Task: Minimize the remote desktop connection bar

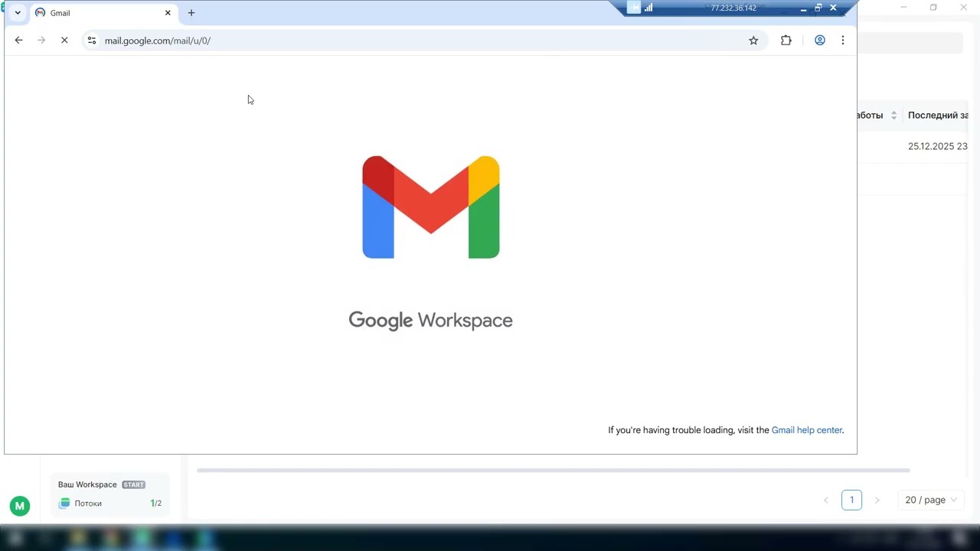Action: (803, 8)
